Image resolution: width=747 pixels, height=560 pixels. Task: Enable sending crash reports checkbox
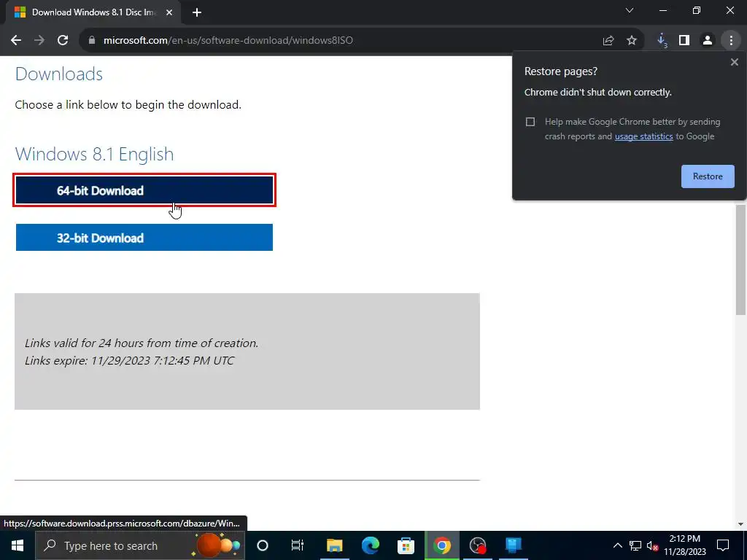[530, 122]
